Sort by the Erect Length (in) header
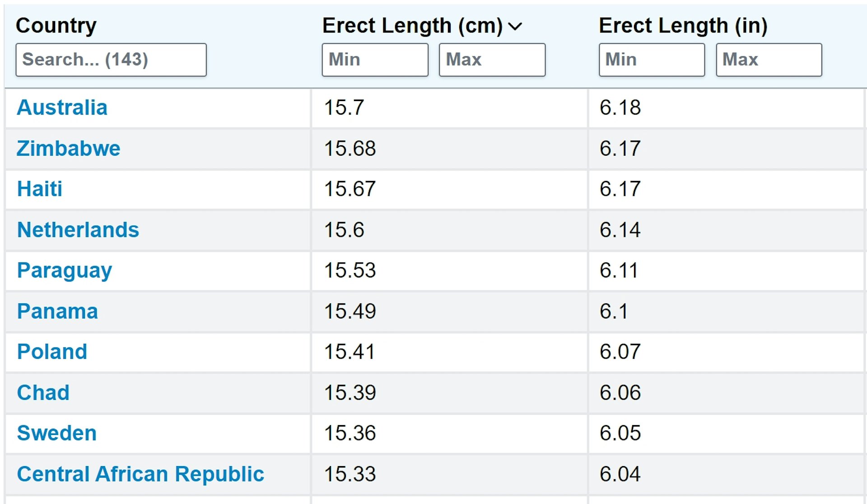This screenshot has width=867, height=504. (x=683, y=26)
